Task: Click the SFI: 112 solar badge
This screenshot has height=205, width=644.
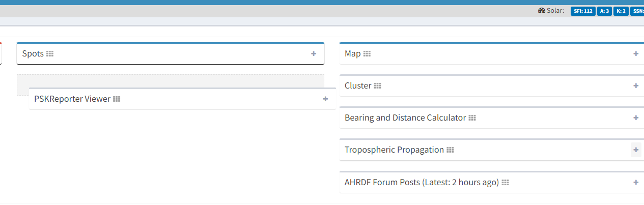Action: [583, 11]
